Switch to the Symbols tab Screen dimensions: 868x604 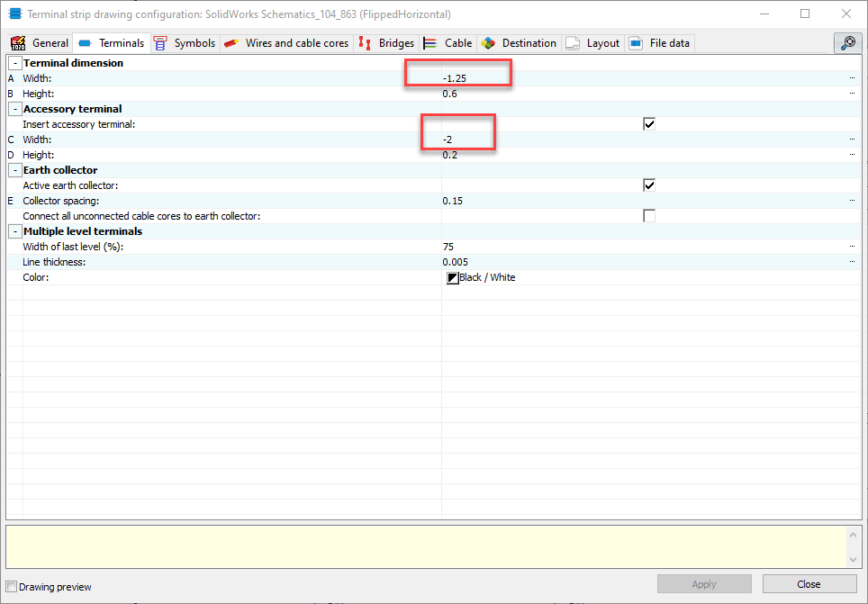(x=185, y=43)
